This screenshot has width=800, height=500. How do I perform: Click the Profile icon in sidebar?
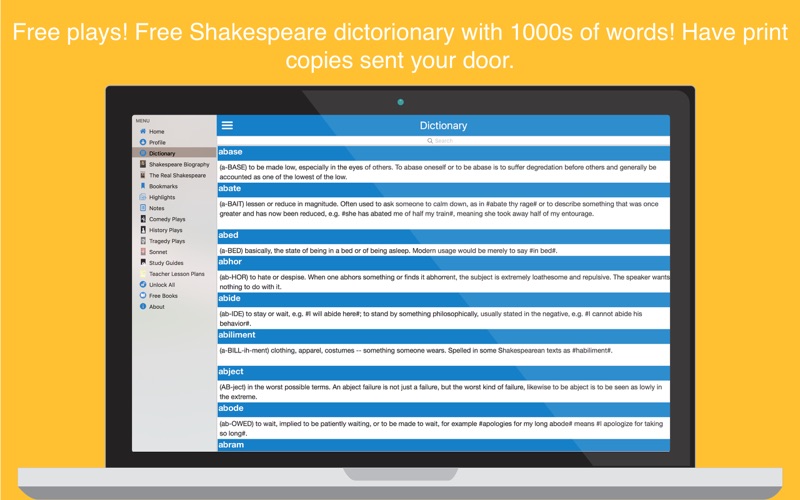[x=143, y=142]
